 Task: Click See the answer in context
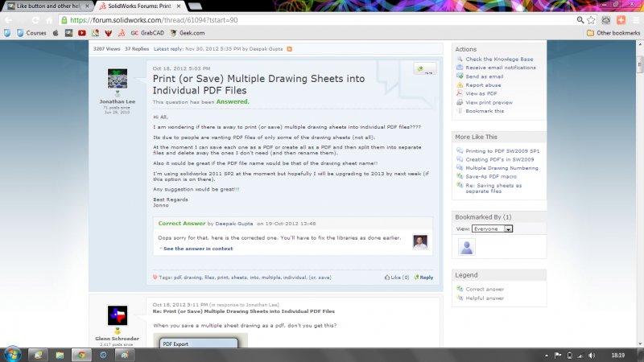point(198,249)
